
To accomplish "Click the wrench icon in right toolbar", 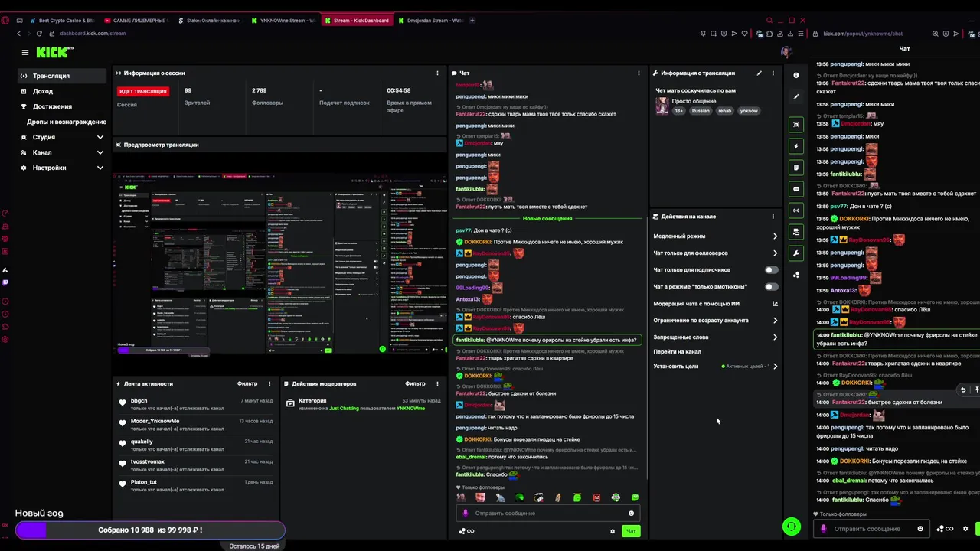I will [x=796, y=253].
